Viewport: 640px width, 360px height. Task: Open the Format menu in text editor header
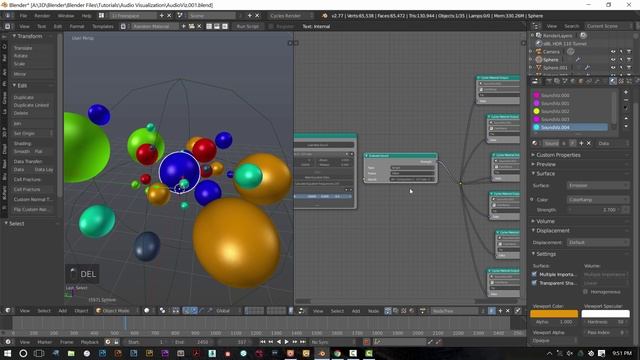[77, 26]
